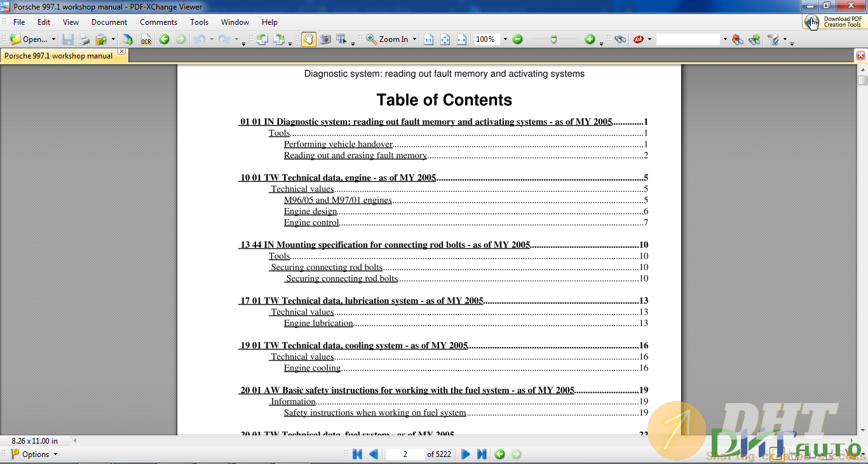Select the Select Text tool
This screenshot has width=868, height=464.
pos(342,39)
